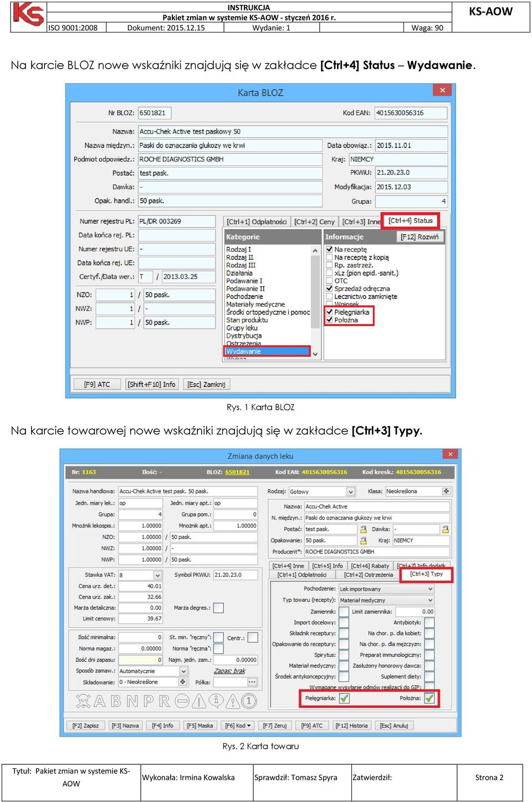
Task: Click the lock icon beside Opakowanie field
Action: (364, 540)
